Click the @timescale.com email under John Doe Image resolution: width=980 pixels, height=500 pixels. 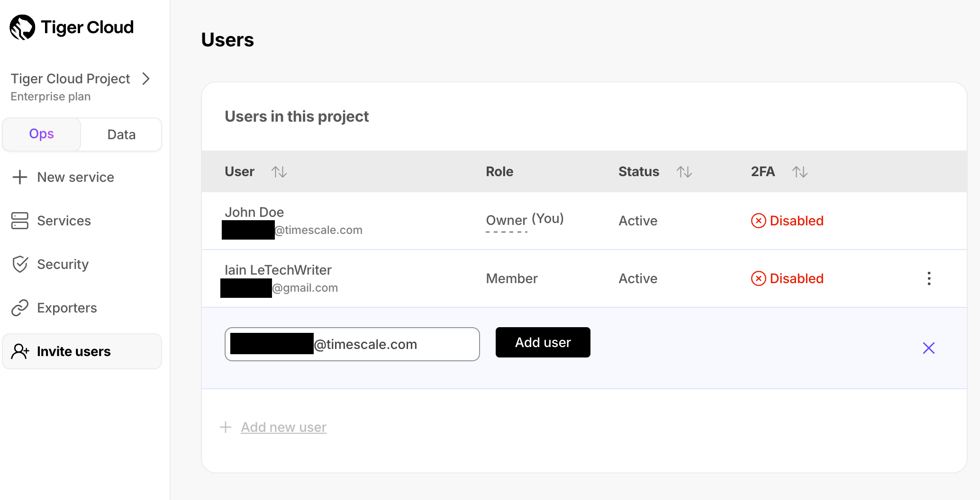pos(318,230)
